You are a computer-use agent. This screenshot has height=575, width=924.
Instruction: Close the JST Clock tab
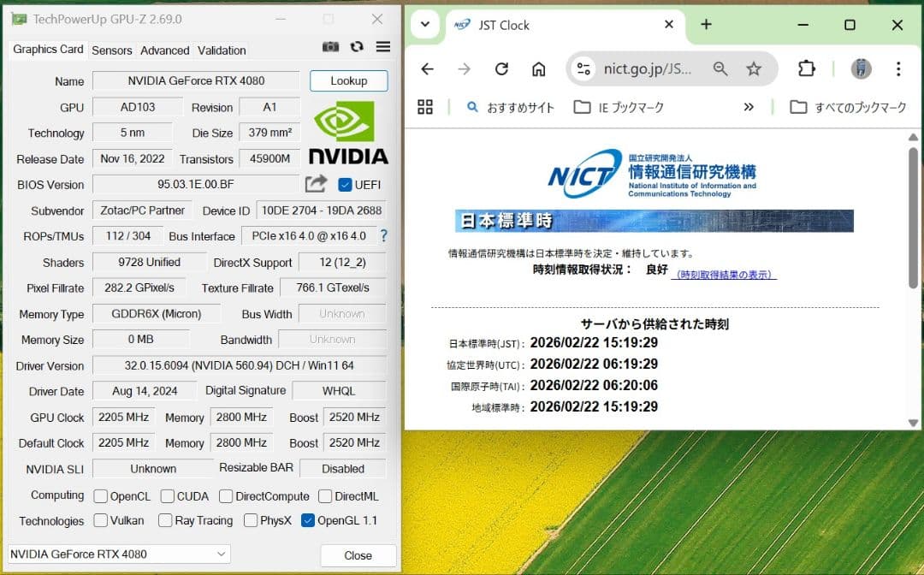click(669, 24)
